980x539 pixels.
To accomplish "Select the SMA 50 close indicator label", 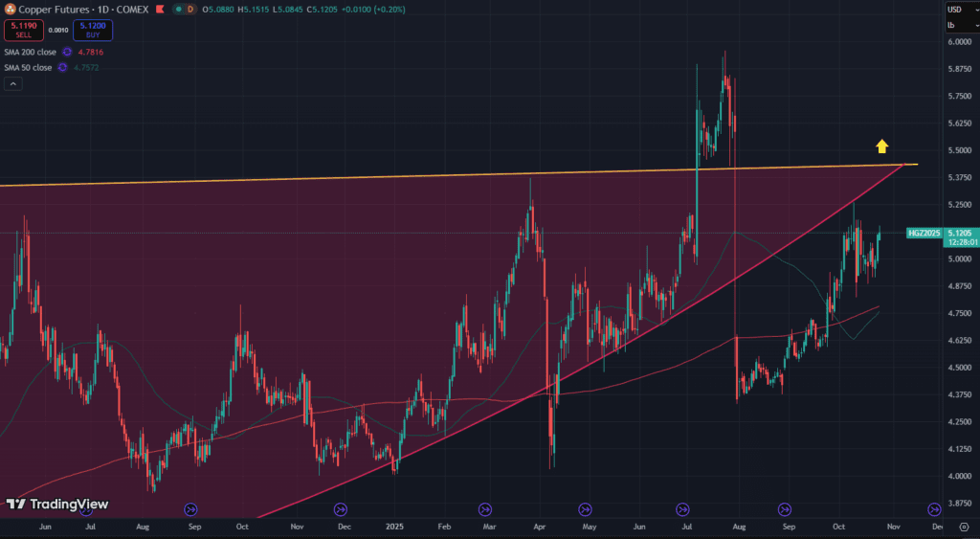I will [x=28, y=67].
